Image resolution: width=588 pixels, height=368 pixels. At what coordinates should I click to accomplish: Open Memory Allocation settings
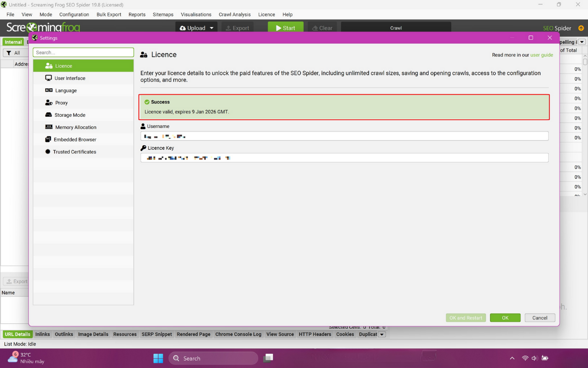pyautogui.click(x=75, y=127)
